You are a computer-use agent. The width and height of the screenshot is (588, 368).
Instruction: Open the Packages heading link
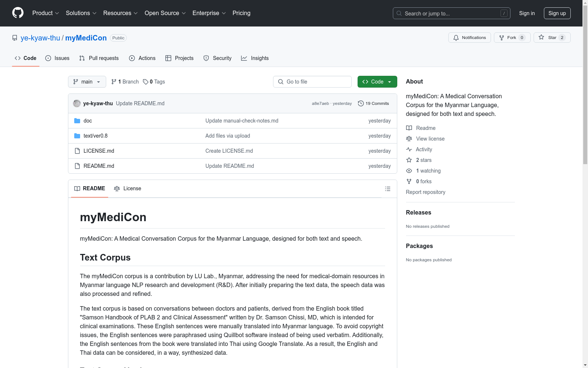(419, 246)
